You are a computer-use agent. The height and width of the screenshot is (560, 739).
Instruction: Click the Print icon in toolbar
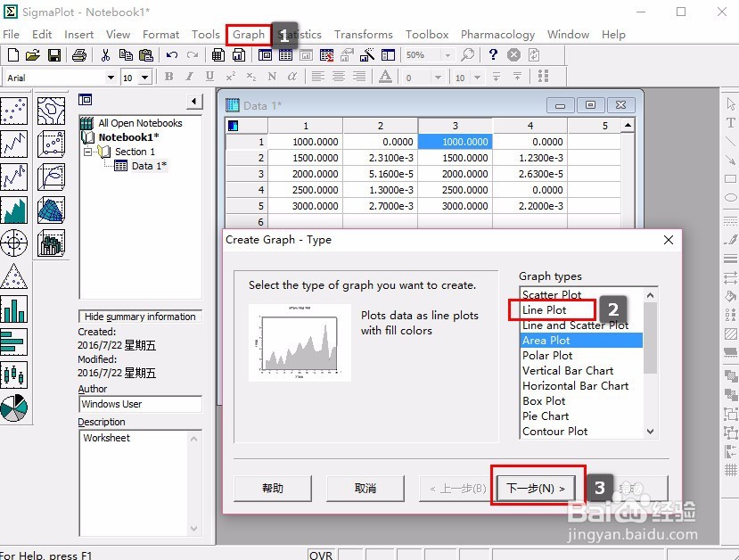79,55
